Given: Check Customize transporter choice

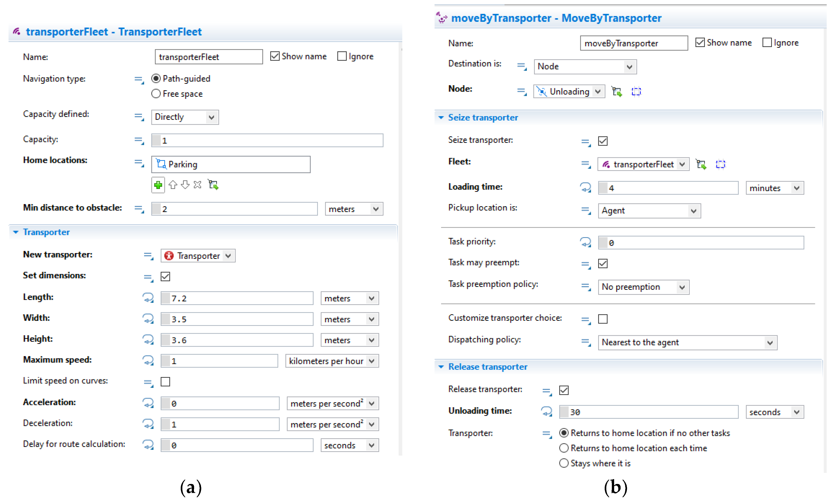Looking at the screenshot, I should [x=602, y=319].
